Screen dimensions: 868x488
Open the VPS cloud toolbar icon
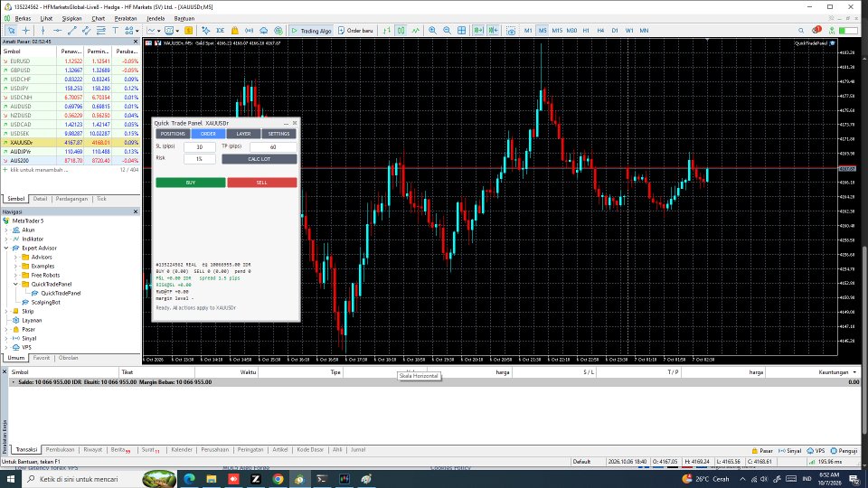pos(263,31)
